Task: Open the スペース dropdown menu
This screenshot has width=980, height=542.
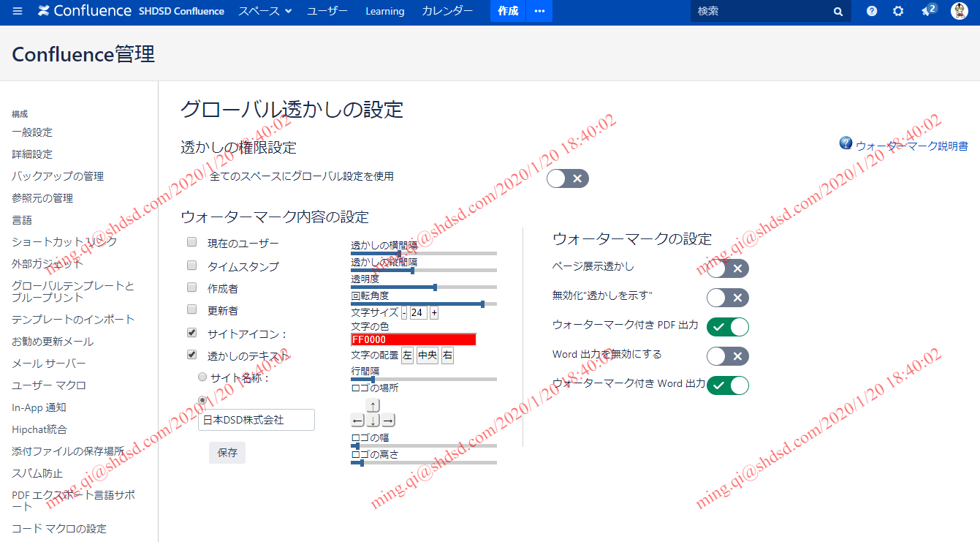Action: (x=265, y=11)
